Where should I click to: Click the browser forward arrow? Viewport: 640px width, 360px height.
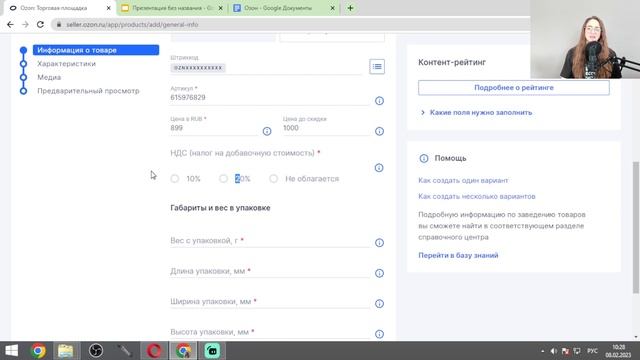pyautogui.click(x=25, y=24)
